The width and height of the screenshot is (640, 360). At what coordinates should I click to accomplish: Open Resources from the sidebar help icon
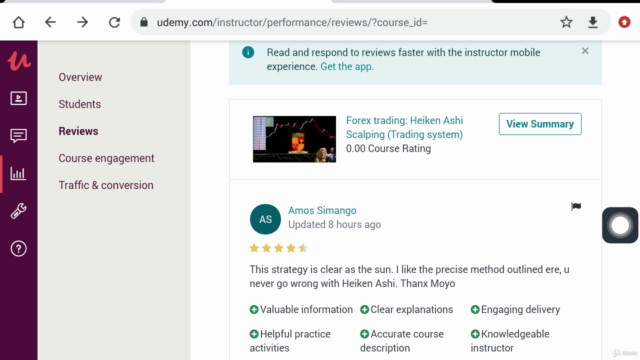[x=18, y=249]
